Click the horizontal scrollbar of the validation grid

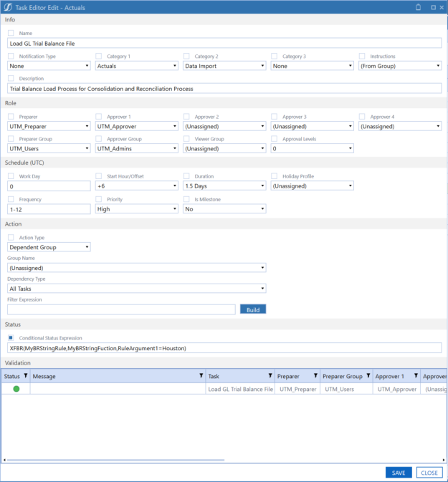tap(115, 460)
